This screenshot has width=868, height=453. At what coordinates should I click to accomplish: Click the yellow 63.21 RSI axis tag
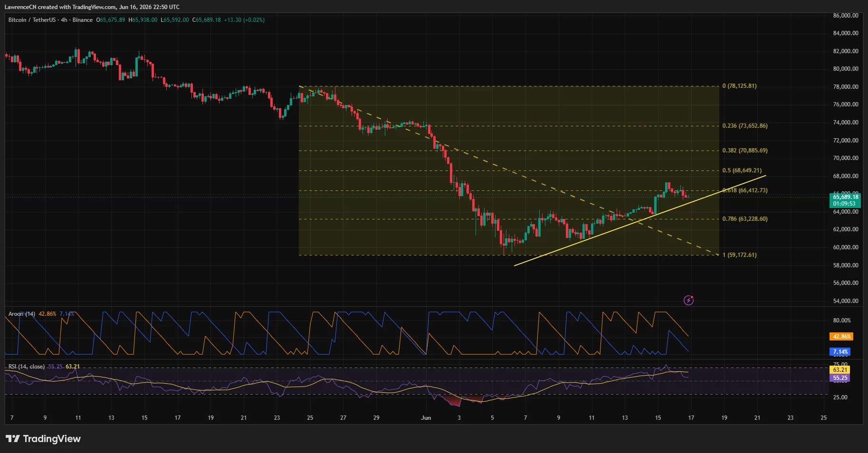pyautogui.click(x=840, y=370)
